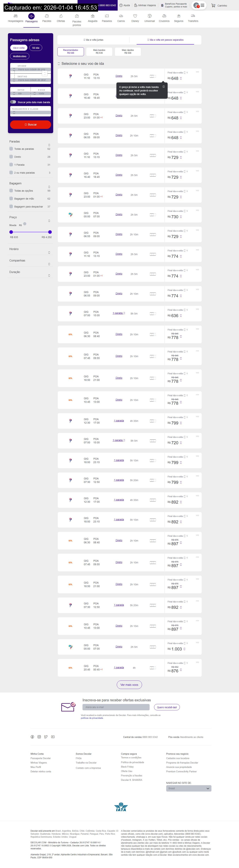Screen dimensions: 239x868
Task: Click the Cruzeiros ship icon
Action: point(164,16)
